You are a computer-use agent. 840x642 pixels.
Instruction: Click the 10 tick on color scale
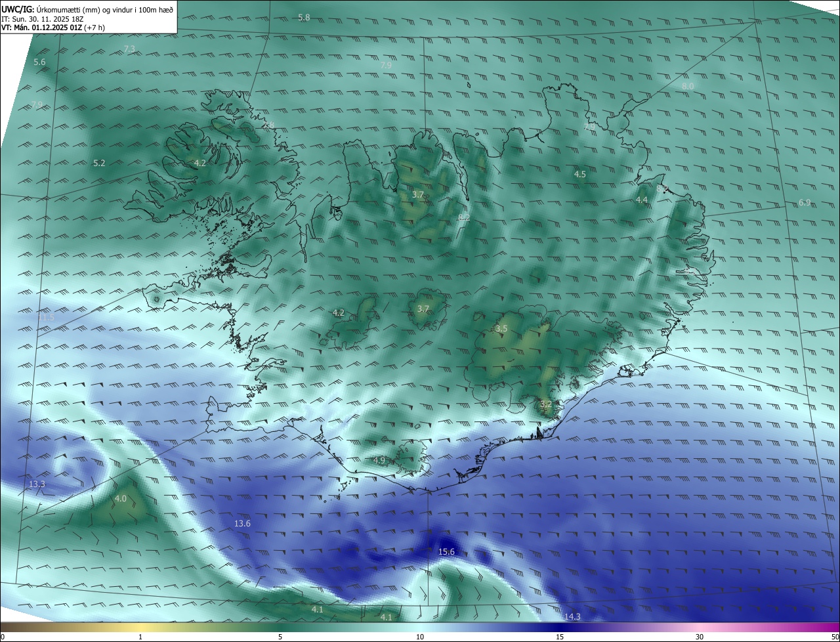pyautogui.click(x=420, y=637)
